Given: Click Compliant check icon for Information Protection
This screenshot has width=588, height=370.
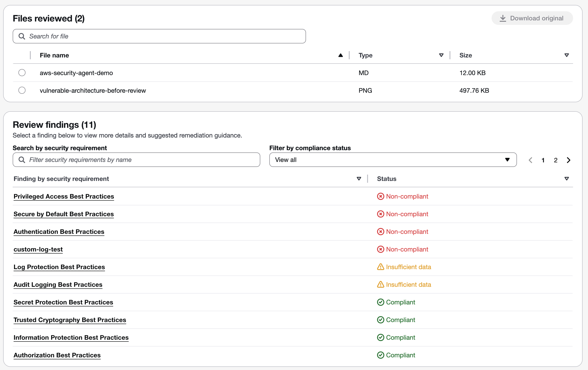Looking at the screenshot, I should click(x=380, y=337).
